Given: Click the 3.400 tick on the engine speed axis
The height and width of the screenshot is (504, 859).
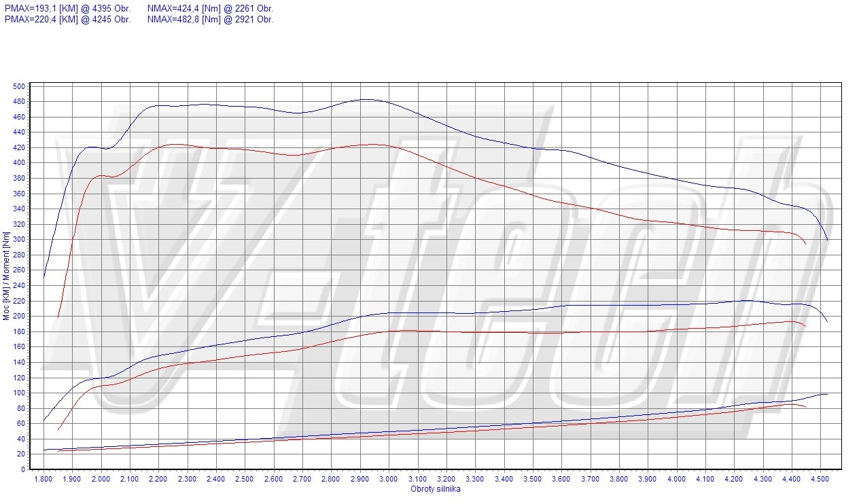Looking at the screenshot, I should pyautogui.click(x=504, y=480).
